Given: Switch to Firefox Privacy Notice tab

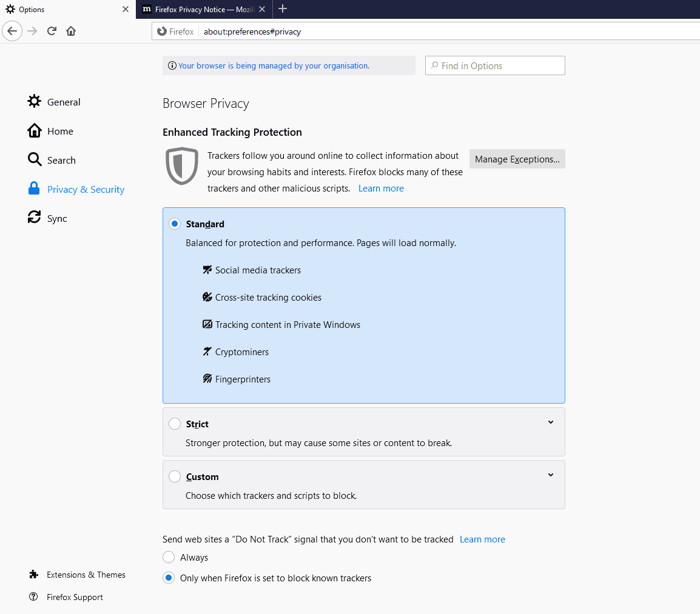Looking at the screenshot, I should coord(203,9).
